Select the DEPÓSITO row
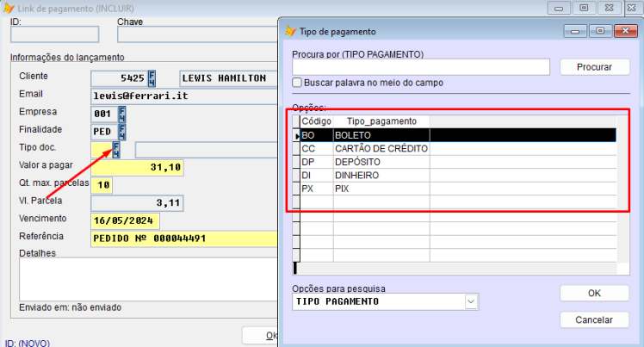This screenshot has height=347, width=644. pyautogui.click(x=458, y=162)
